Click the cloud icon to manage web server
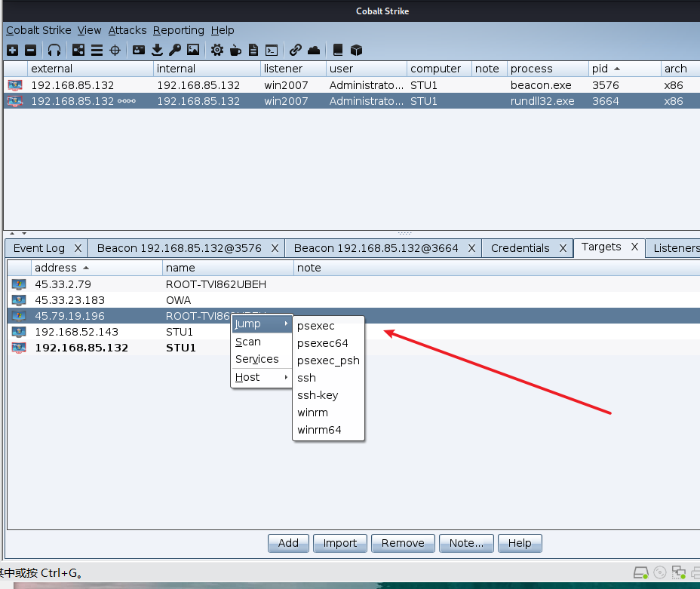The image size is (700, 589). pos(314,50)
